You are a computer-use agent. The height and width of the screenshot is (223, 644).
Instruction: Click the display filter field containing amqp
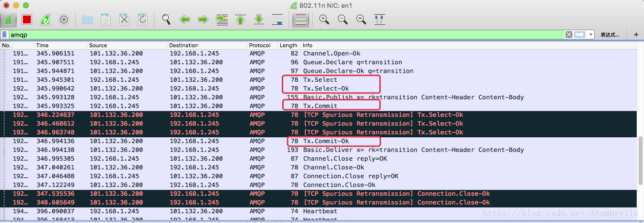click(287, 35)
